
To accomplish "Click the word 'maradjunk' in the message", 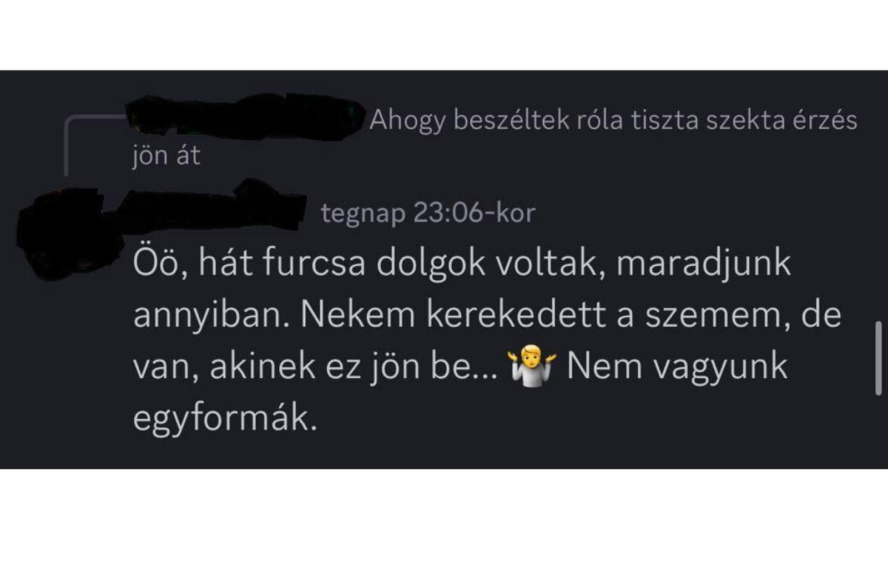I will pyautogui.click(x=703, y=263).
